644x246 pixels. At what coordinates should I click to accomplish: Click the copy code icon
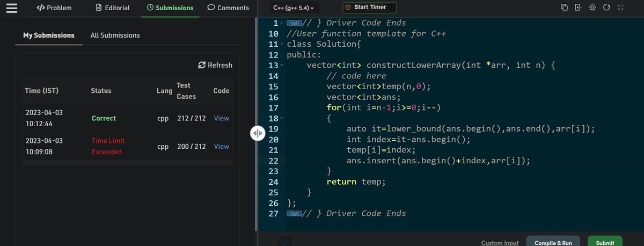coord(564,8)
